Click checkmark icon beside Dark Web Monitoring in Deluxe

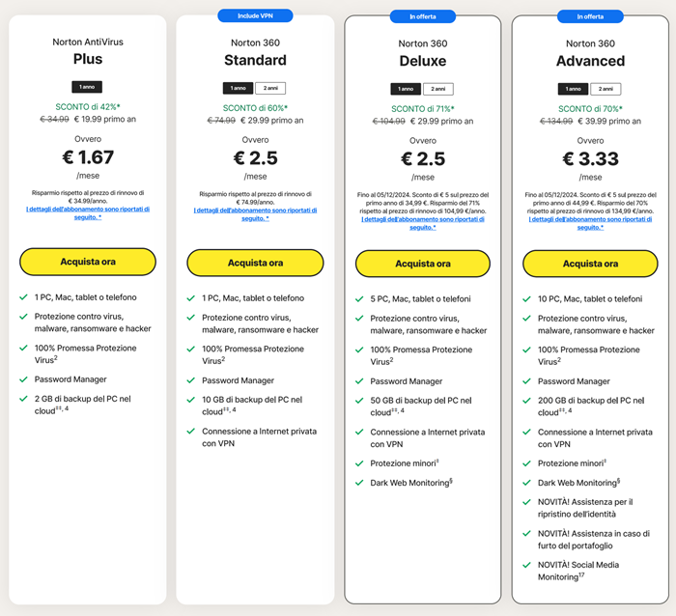[x=358, y=483]
